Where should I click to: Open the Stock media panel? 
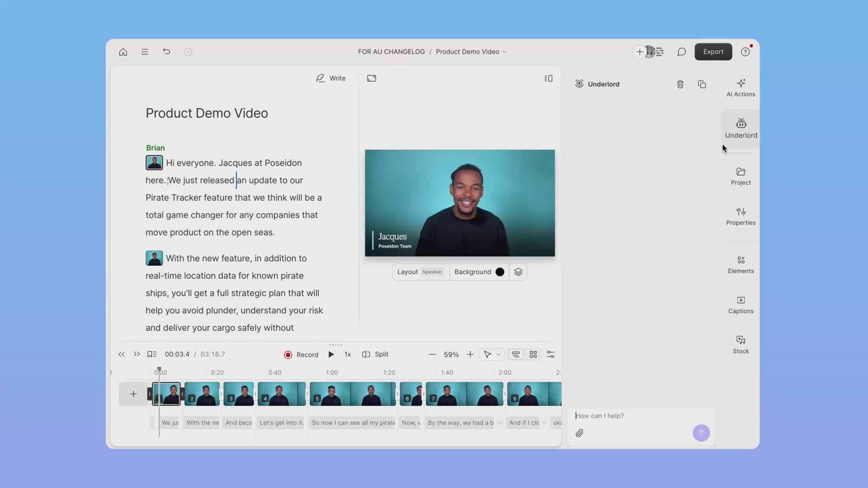click(741, 345)
